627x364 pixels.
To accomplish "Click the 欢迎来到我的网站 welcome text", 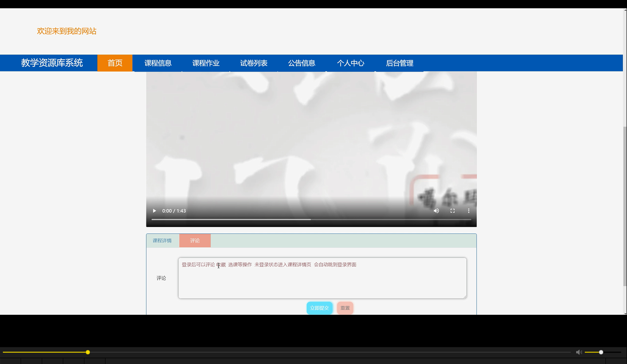I will tap(66, 31).
